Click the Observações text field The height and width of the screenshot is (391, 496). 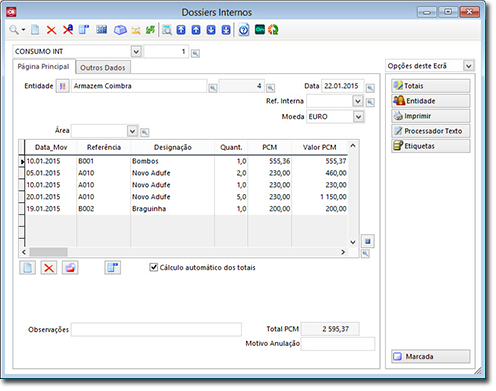tap(156, 329)
